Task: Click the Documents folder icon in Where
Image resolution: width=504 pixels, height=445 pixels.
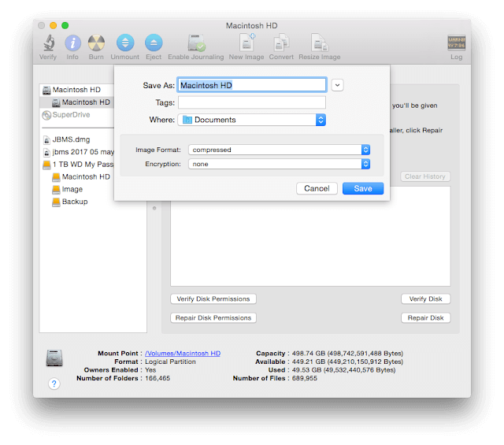Action: 187,120
